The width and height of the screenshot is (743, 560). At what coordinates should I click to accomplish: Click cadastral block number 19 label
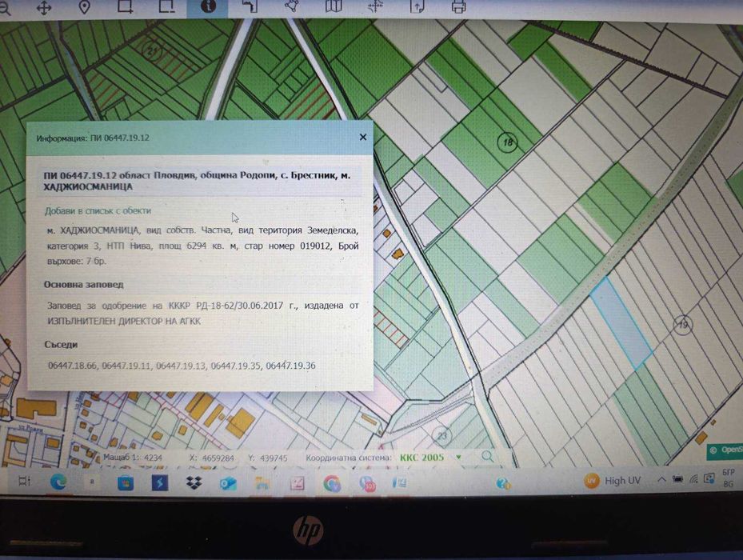[683, 325]
